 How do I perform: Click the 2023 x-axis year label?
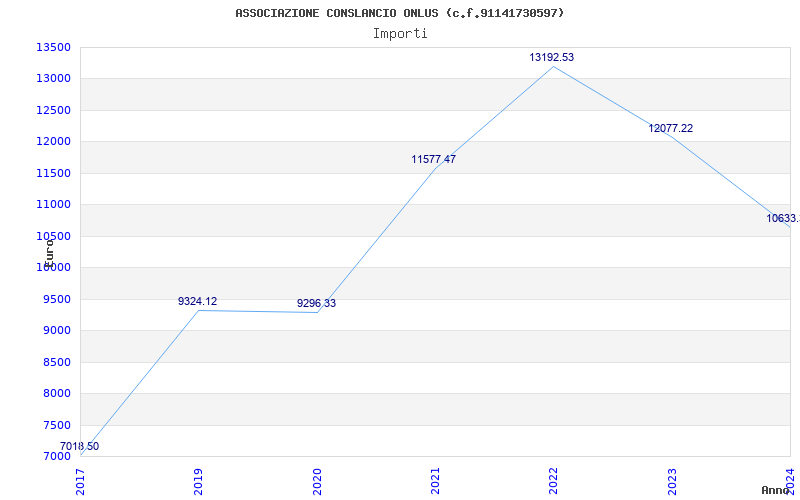tap(672, 482)
